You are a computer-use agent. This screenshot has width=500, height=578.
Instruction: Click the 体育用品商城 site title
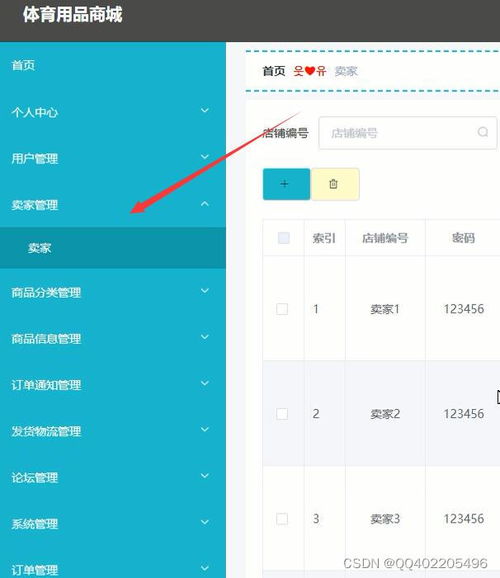pyautogui.click(x=73, y=15)
